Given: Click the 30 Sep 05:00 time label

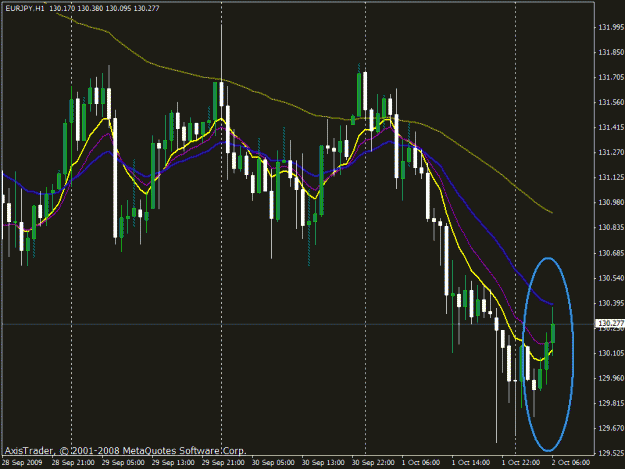Looking at the screenshot, I should point(273,463).
